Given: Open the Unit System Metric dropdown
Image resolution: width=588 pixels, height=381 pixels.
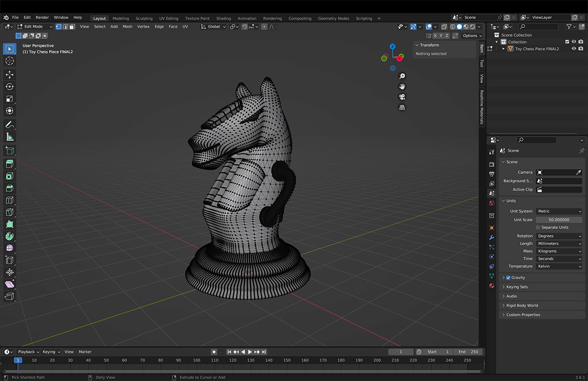Looking at the screenshot, I should pos(559,211).
